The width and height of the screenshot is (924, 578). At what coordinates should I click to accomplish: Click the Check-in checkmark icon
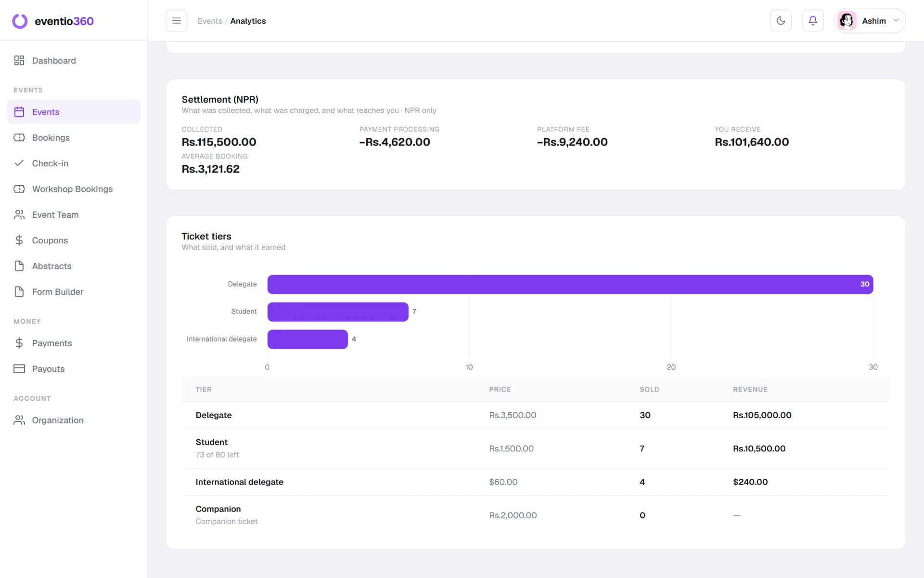click(x=19, y=163)
